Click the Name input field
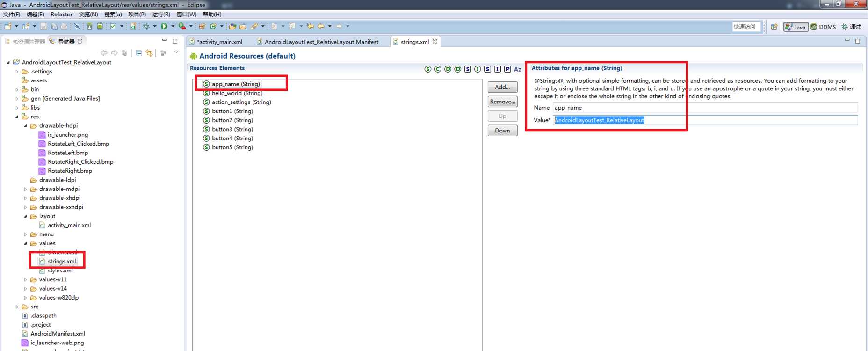 [705, 108]
